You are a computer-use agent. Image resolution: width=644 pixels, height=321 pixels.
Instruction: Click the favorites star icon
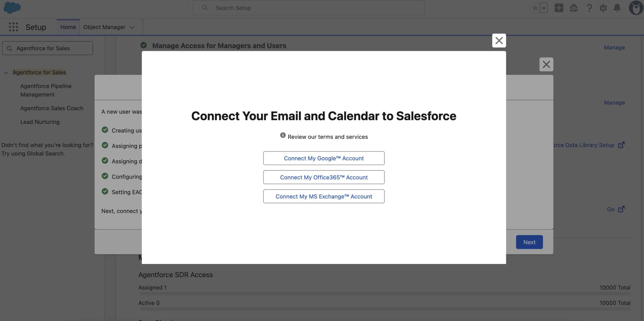click(535, 8)
